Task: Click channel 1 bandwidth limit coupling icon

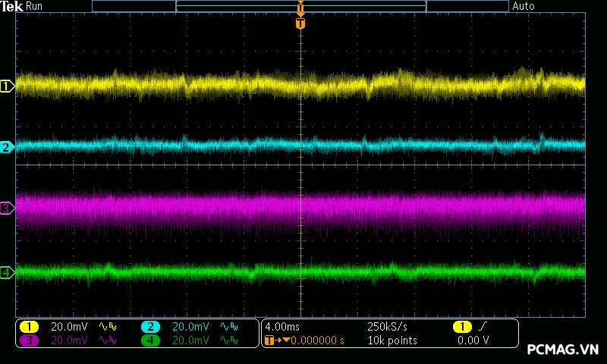Action: (106, 327)
